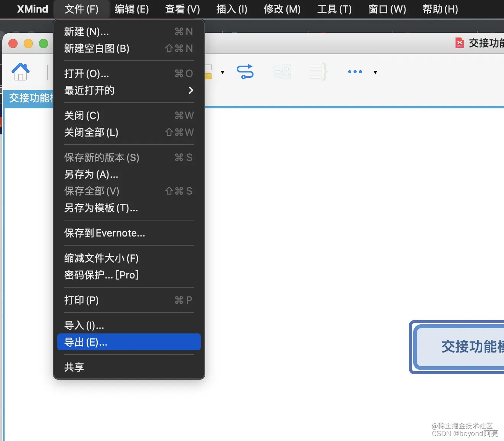
Task: Select 保存到 Evernote from the menu
Action: (x=105, y=233)
